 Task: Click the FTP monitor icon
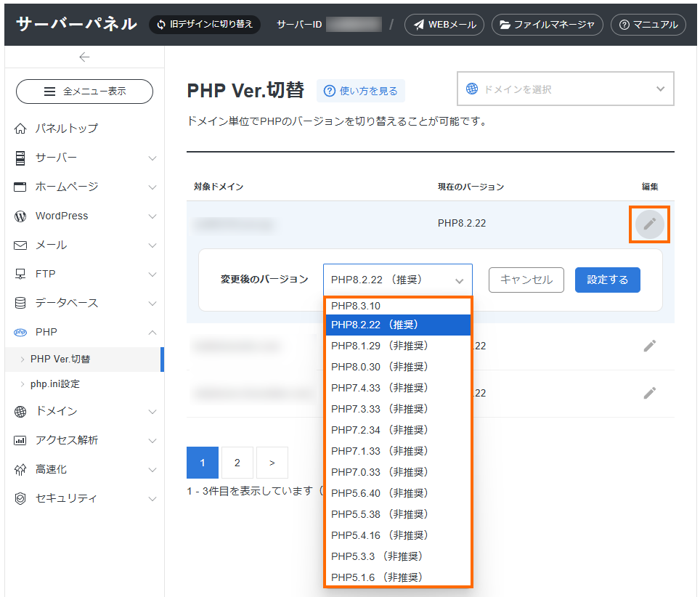coord(20,274)
